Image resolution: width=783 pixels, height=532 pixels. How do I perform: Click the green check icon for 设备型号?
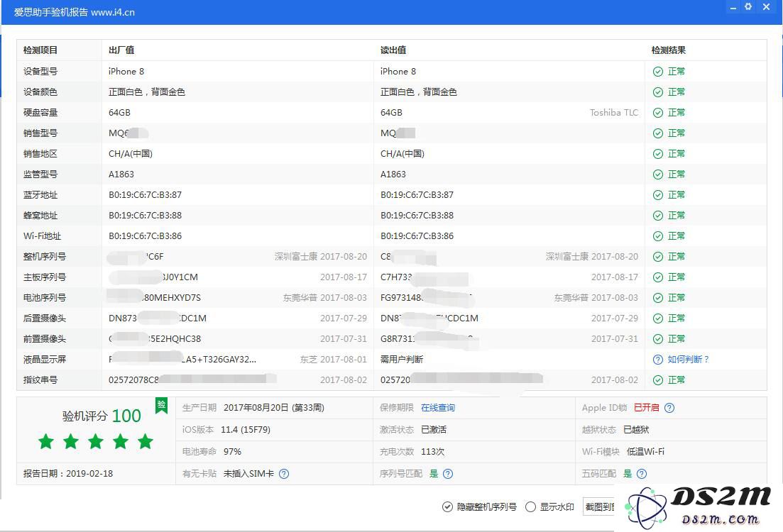657,72
